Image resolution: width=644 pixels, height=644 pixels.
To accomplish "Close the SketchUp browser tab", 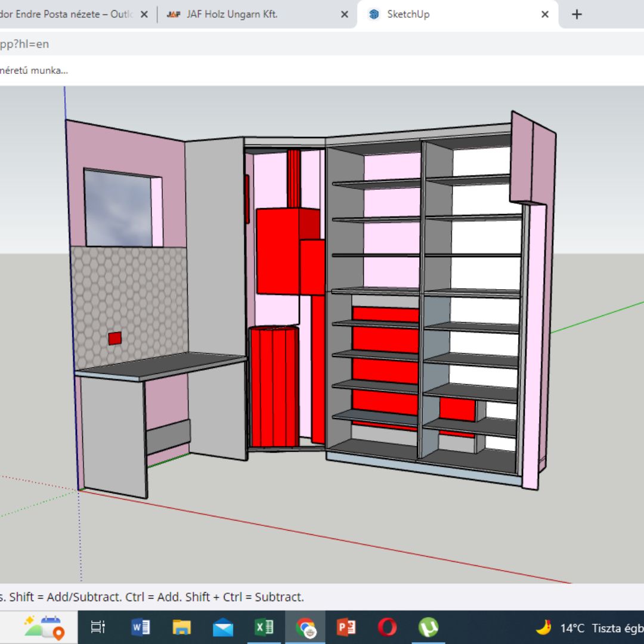I will coord(545,14).
